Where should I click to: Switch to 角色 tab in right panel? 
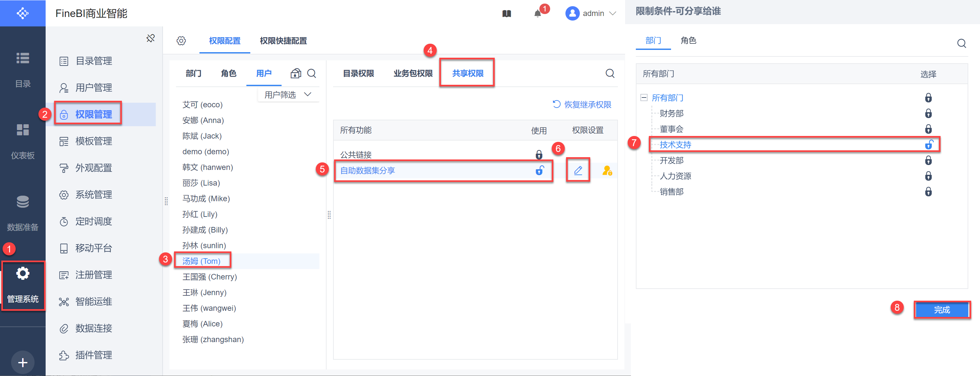coord(688,40)
